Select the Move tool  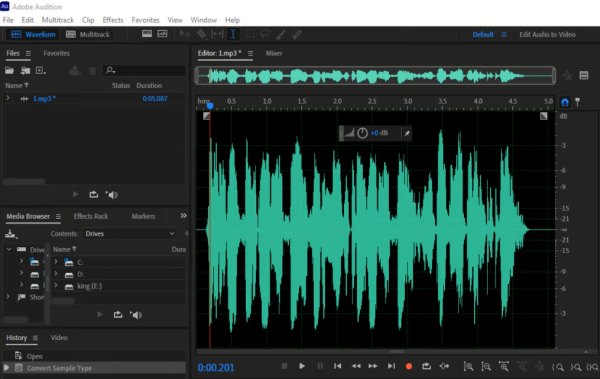185,34
